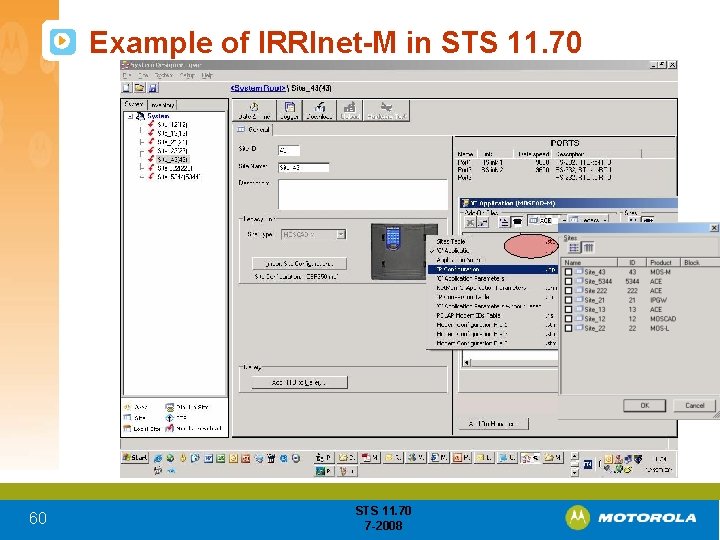Tick the checkbox for Site_43

coord(568,272)
